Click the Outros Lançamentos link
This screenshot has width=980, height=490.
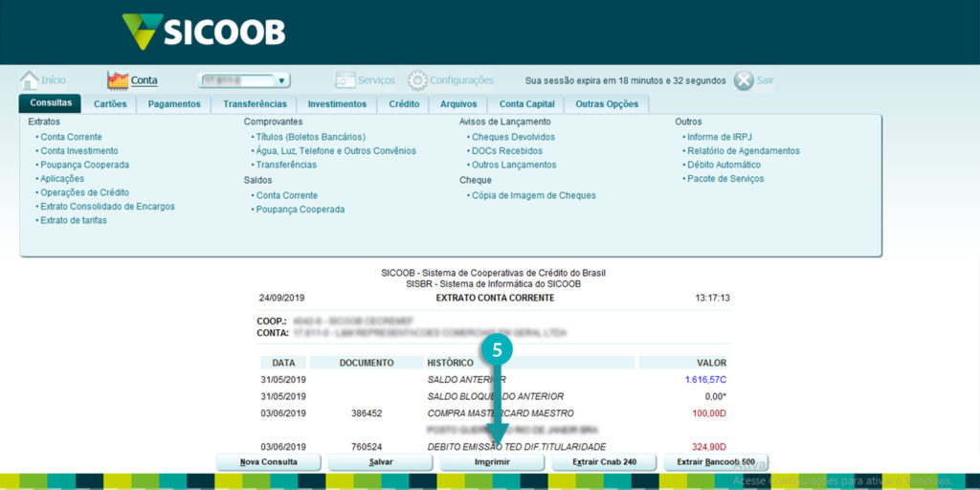pyautogui.click(x=514, y=165)
